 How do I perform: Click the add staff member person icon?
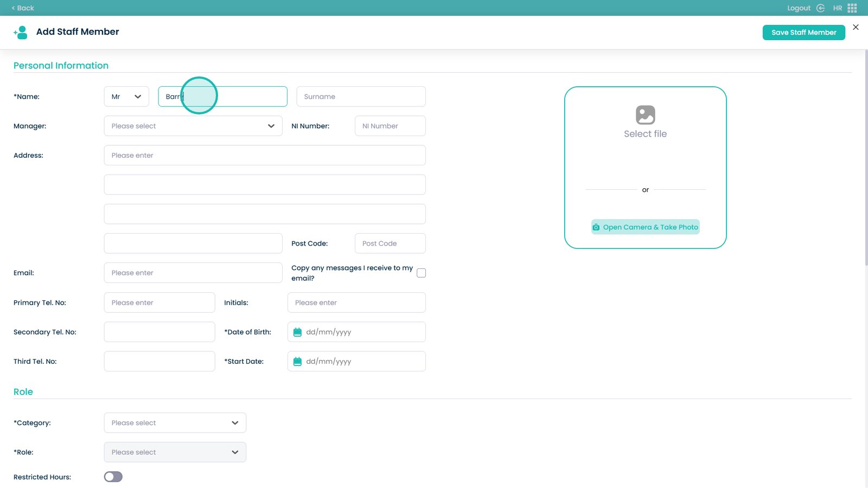pos(21,33)
